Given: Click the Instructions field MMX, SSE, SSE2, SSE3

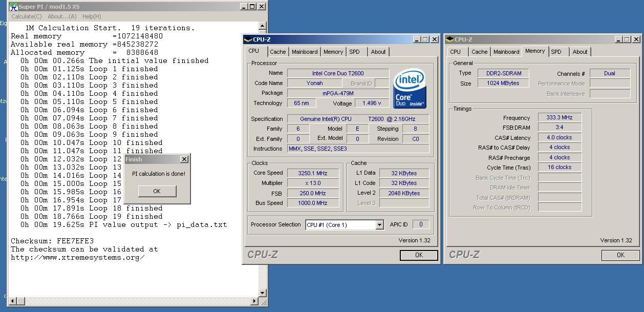Looking at the screenshot, I should 358,149.
